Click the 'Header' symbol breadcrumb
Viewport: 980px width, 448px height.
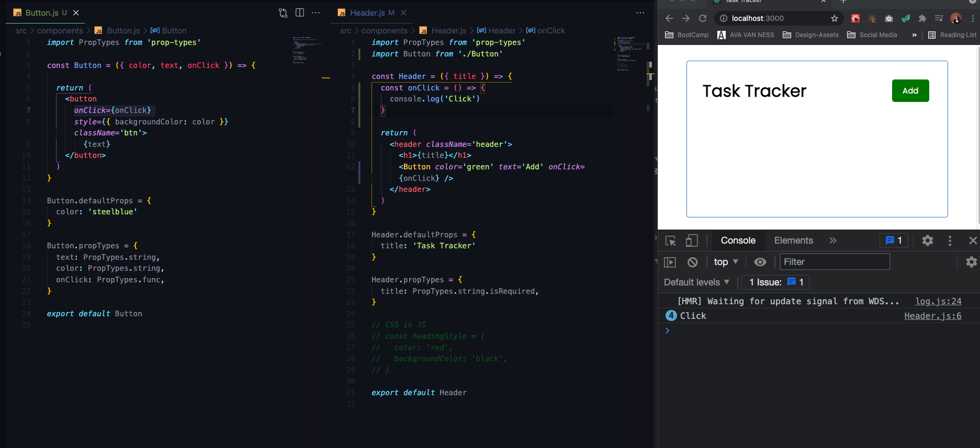pyautogui.click(x=497, y=31)
